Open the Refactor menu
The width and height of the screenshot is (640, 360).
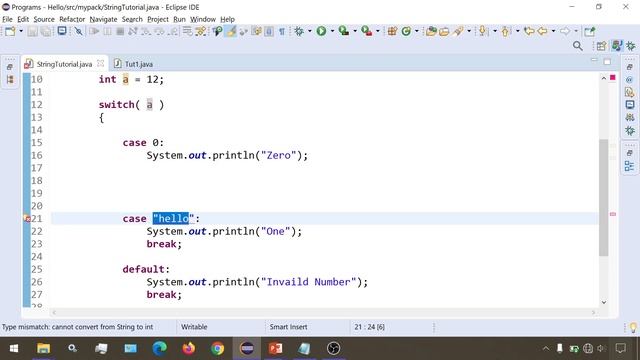[72, 19]
